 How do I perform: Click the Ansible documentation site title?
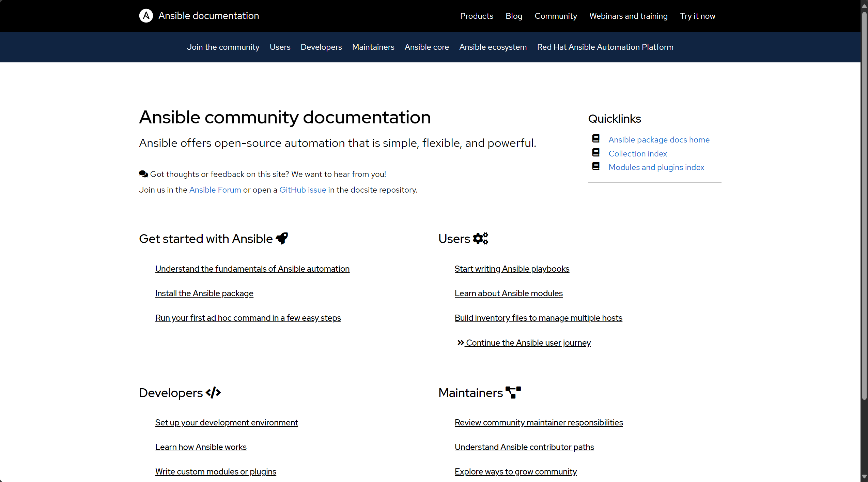click(209, 16)
